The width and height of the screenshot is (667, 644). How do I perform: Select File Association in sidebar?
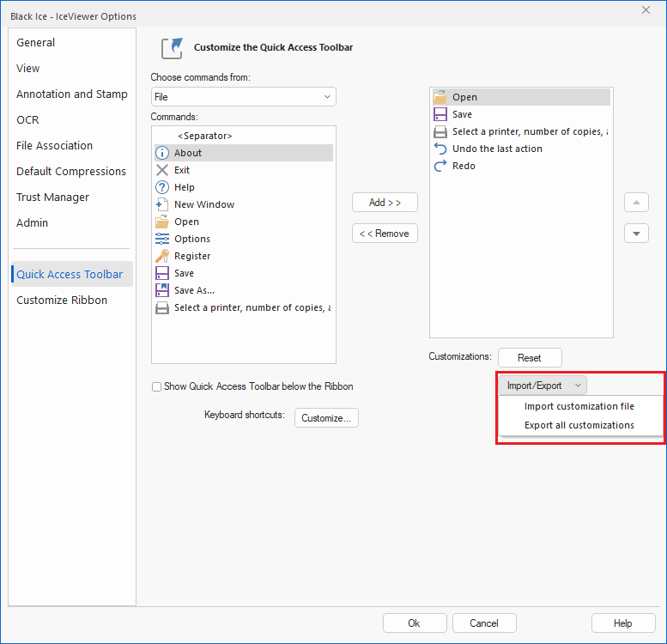point(54,146)
